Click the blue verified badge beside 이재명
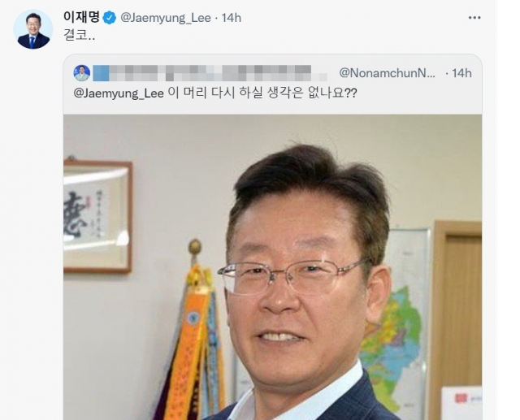 110,18
